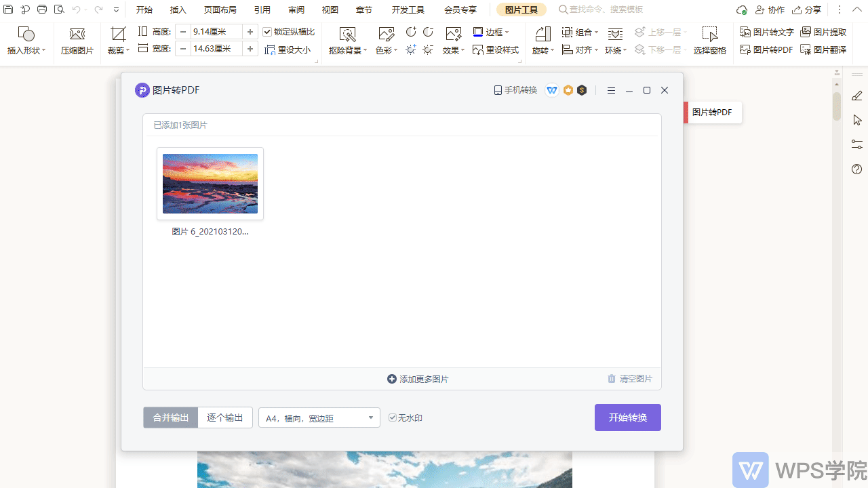The height and width of the screenshot is (488, 868).
Task: Open the Insert (插入) tab
Action: (178, 10)
